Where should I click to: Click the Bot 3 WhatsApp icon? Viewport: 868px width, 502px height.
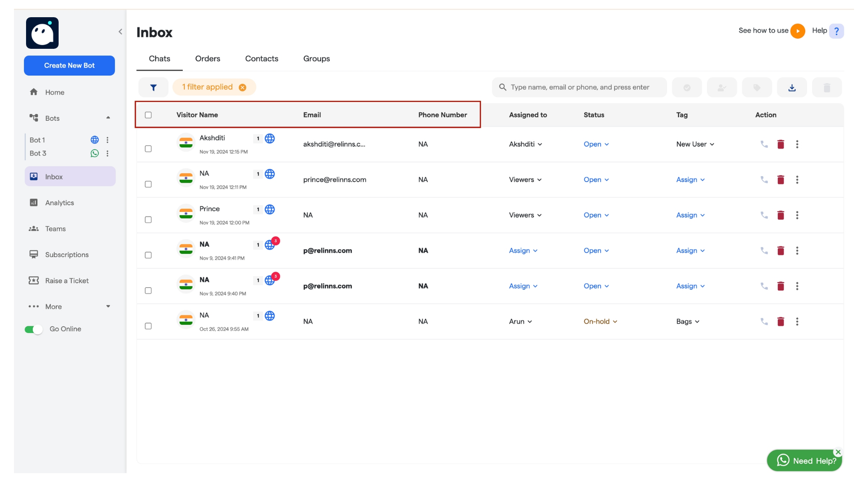tap(94, 153)
